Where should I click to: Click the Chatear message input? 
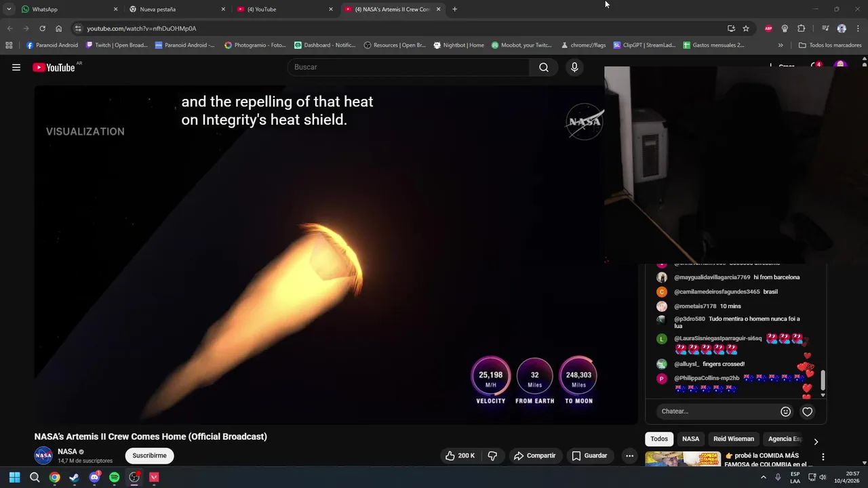tap(717, 411)
